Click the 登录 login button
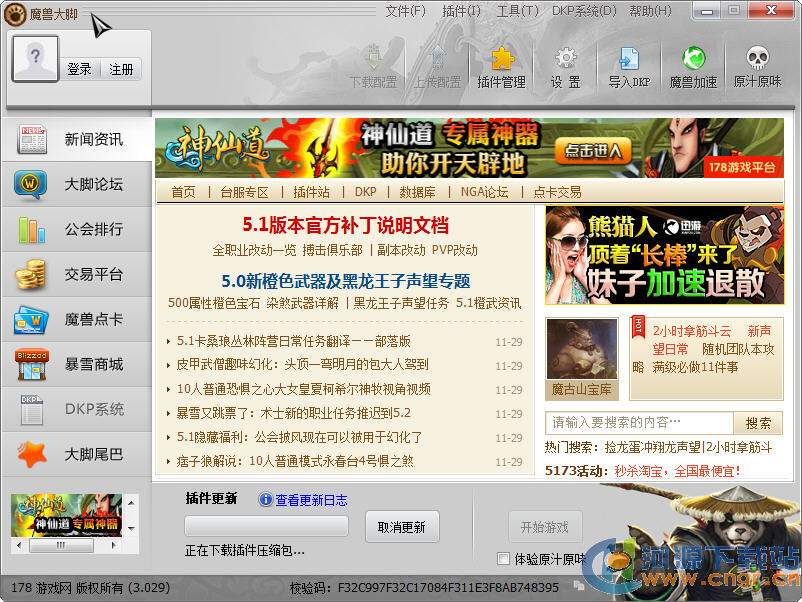 tap(80, 69)
